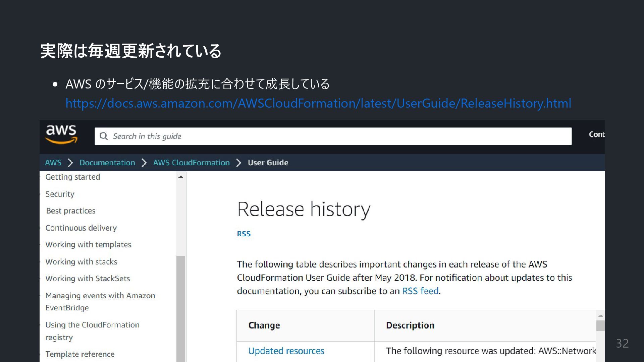Click the search magnifier icon
Viewport: 644px width, 362px height.
pos(104,136)
